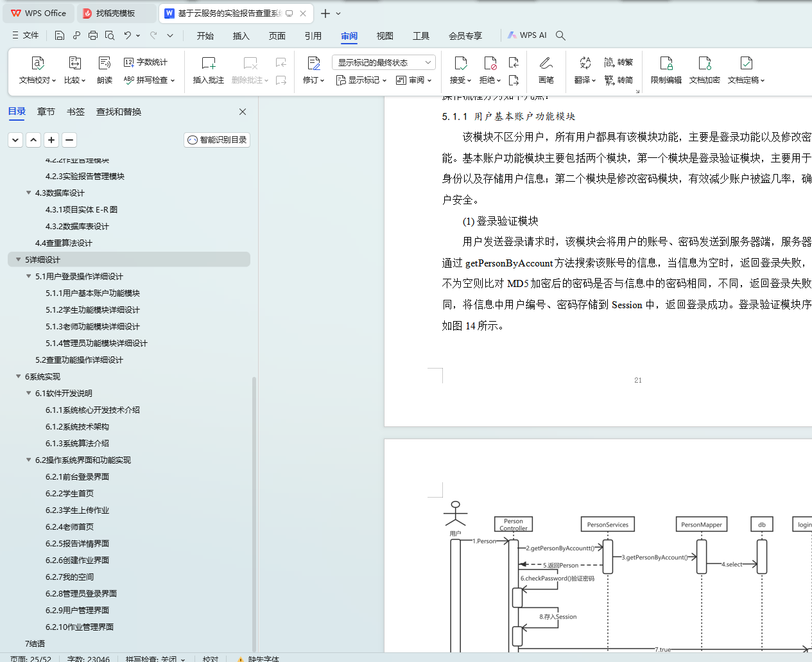Image resolution: width=812 pixels, height=662 pixels.
Task: Open 字数统计 word count
Action: pos(146,62)
